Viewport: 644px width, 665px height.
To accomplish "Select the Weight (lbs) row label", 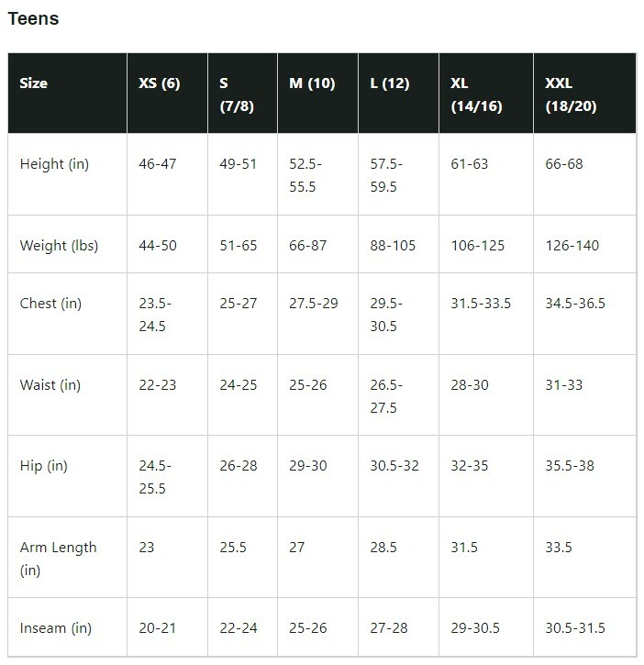I will (x=59, y=246).
